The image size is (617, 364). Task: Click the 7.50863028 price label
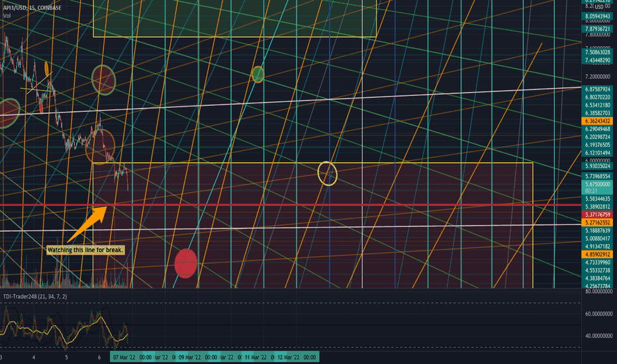tap(597, 52)
